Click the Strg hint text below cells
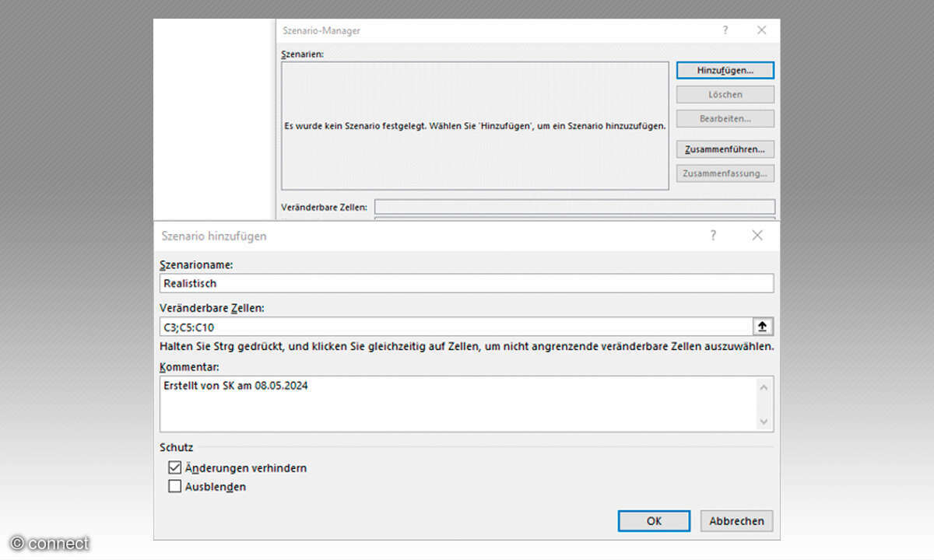This screenshot has height=560, width=934. pos(467,346)
